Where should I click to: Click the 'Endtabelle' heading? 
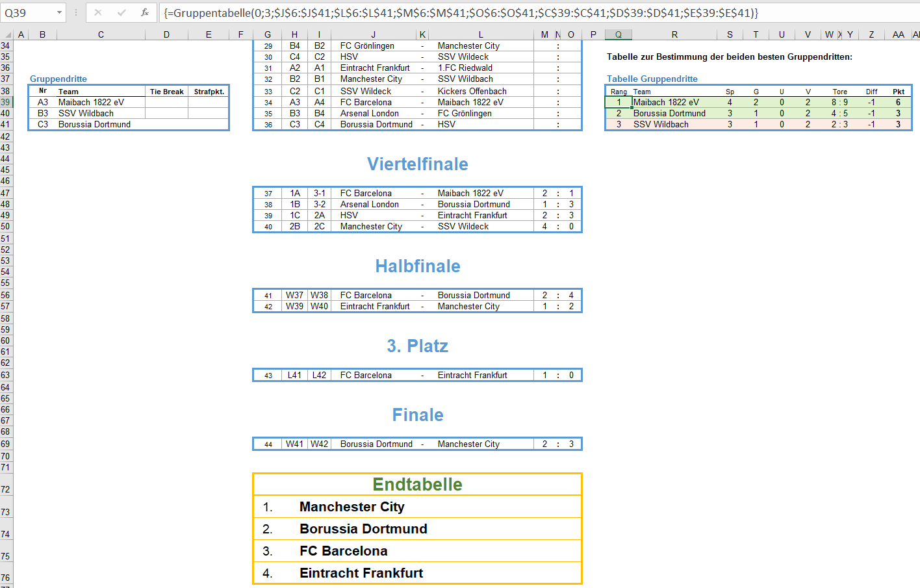[418, 484]
